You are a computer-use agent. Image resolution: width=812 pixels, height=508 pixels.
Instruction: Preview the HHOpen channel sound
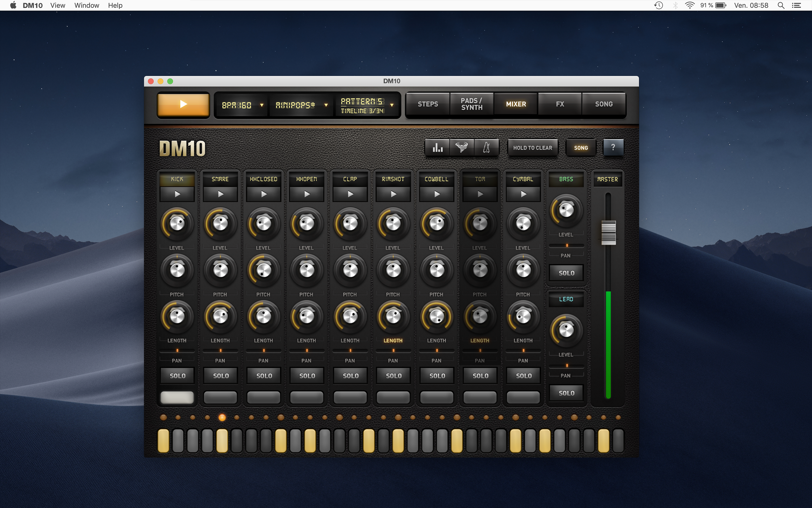click(x=307, y=194)
